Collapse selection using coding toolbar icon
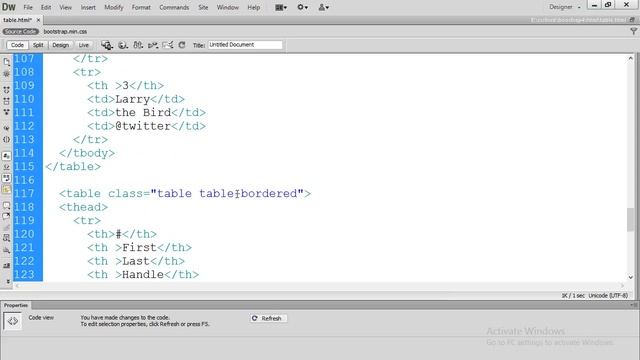Viewport: 640px width, 360px height. tap(7, 101)
